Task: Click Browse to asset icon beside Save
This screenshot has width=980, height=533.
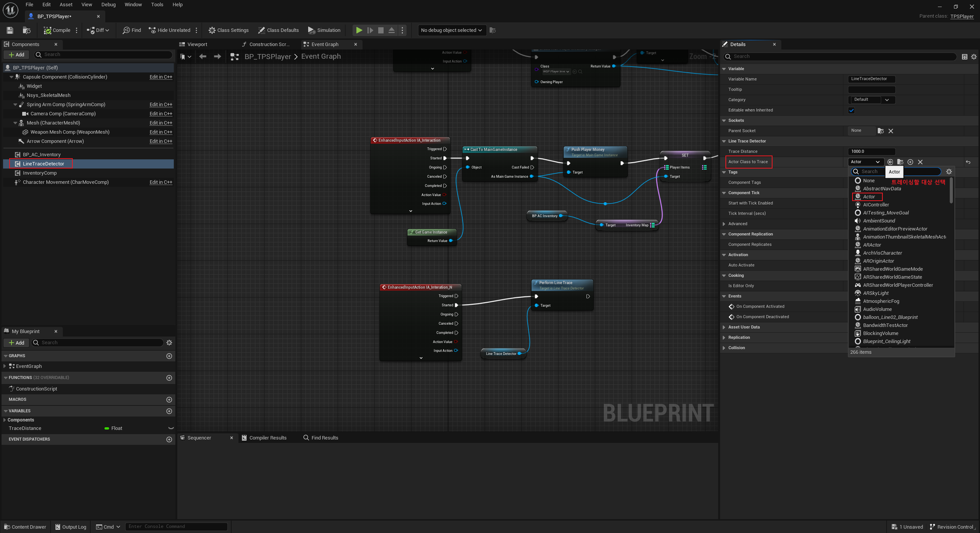Action: pos(27,30)
